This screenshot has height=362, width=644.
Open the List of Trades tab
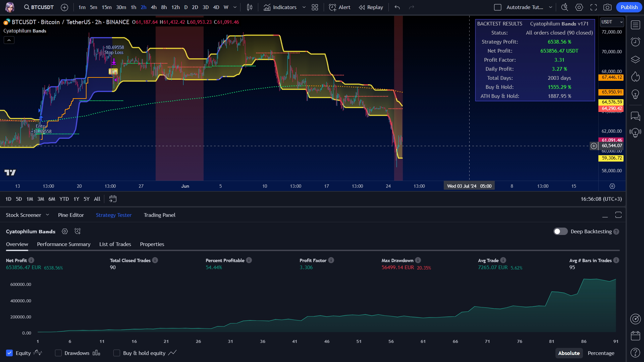pyautogui.click(x=115, y=244)
